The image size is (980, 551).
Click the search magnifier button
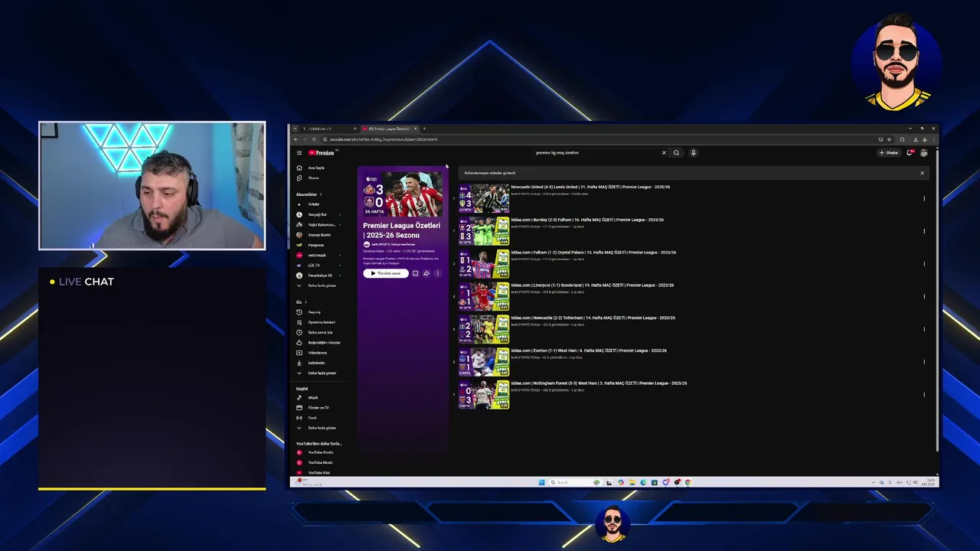coord(676,152)
